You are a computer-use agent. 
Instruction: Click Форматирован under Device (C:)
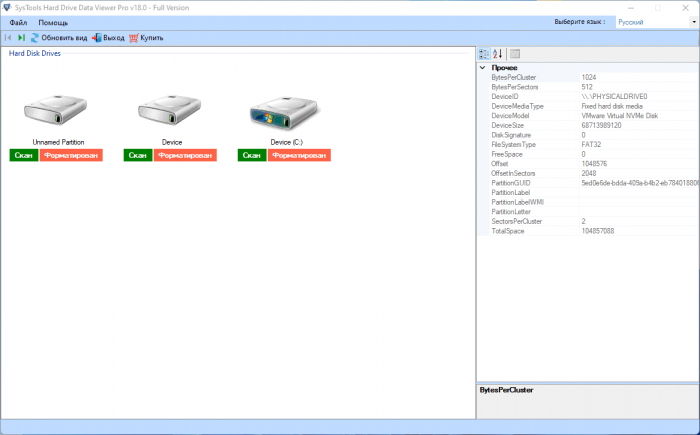click(300, 155)
